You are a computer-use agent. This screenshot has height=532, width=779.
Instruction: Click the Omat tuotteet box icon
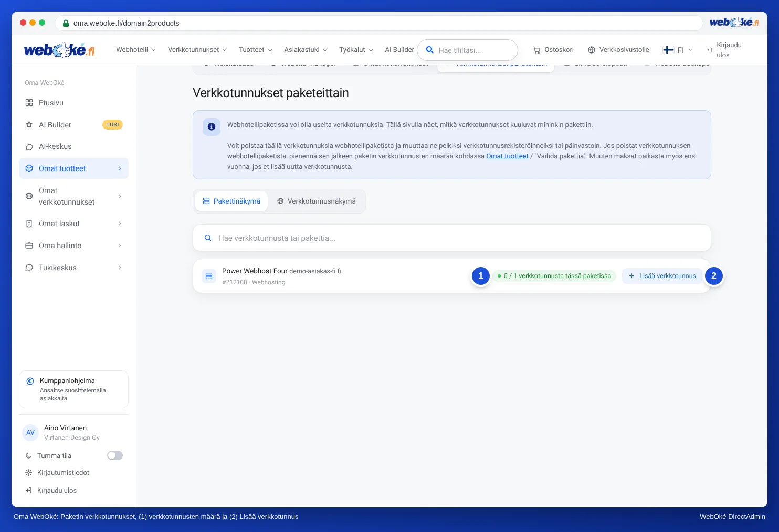[x=29, y=168]
